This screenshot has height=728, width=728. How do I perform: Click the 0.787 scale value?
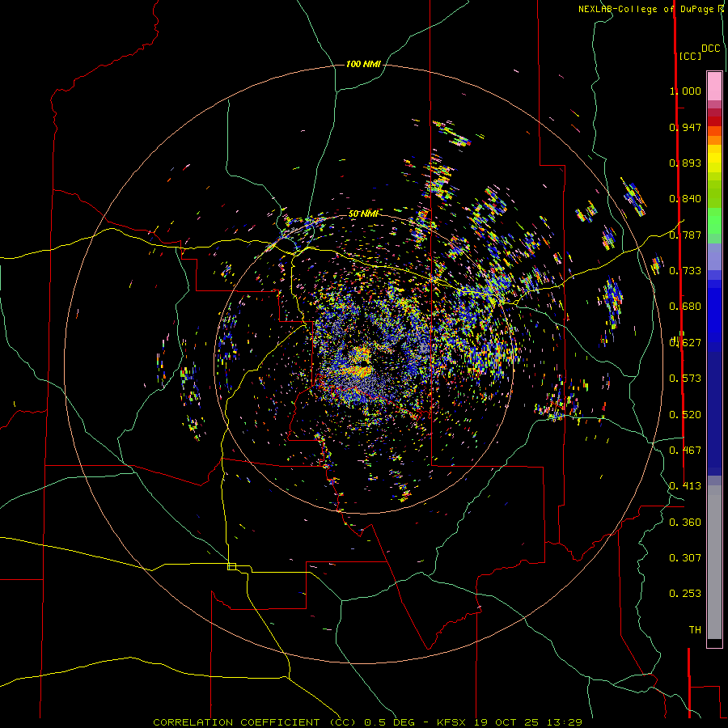click(x=685, y=235)
